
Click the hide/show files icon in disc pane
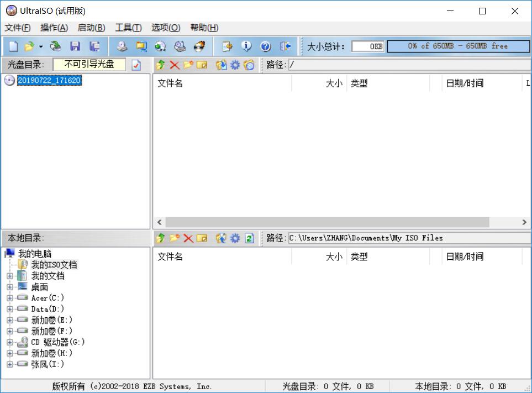click(x=249, y=65)
